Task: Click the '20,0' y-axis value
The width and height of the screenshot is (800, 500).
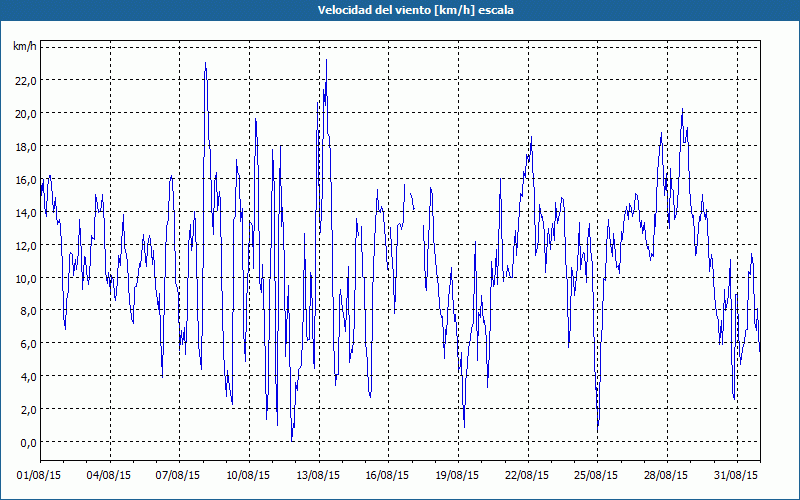Action: tap(26, 114)
